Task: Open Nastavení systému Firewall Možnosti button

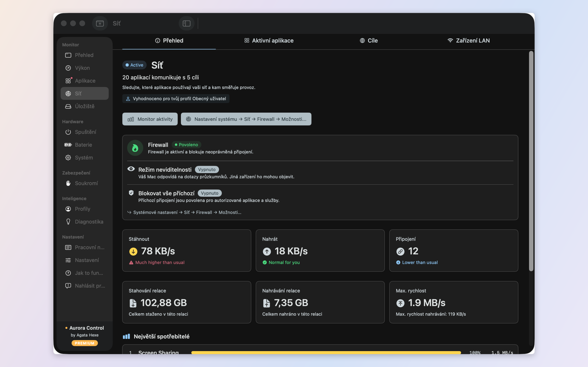Action: pyautogui.click(x=246, y=119)
